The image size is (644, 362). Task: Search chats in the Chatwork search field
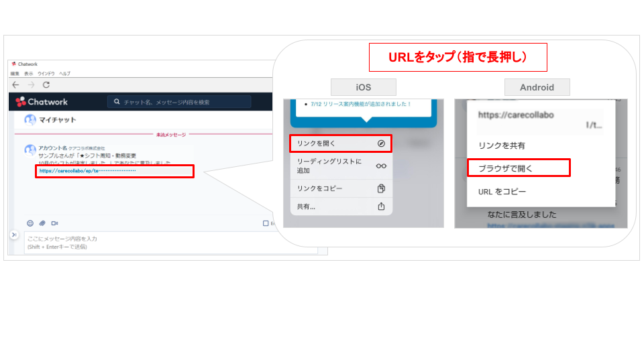pos(179,102)
